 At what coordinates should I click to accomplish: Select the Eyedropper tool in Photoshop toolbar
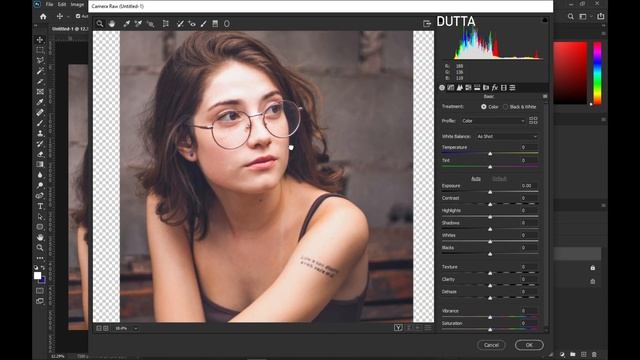(x=40, y=102)
